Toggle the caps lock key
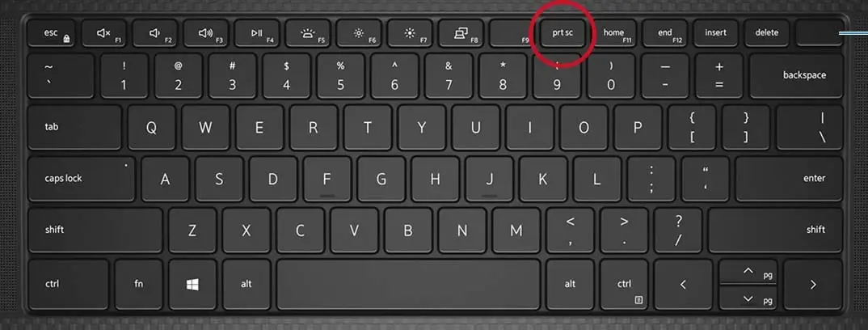The height and width of the screenshot is (330, 868). tap(82, 178)
